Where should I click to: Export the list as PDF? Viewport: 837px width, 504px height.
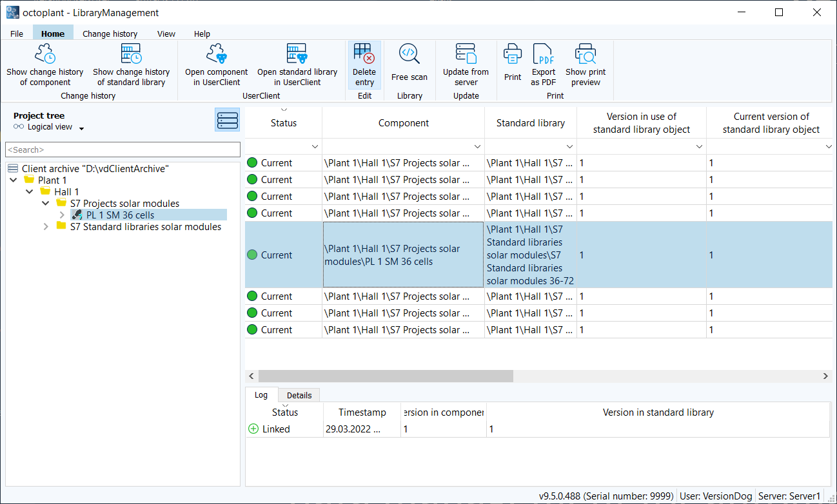point(544,65)
